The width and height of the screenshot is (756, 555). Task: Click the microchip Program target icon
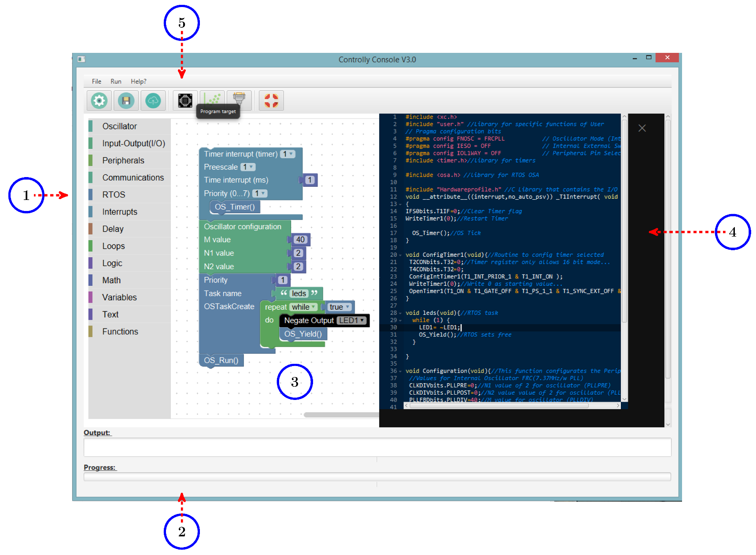point(185,101)
